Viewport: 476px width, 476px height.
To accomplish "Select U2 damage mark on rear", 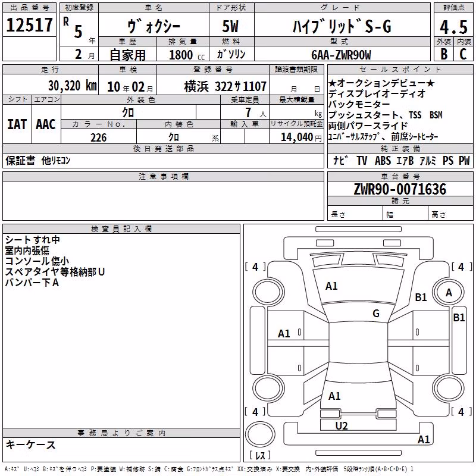I will click(x=341, y=426).
